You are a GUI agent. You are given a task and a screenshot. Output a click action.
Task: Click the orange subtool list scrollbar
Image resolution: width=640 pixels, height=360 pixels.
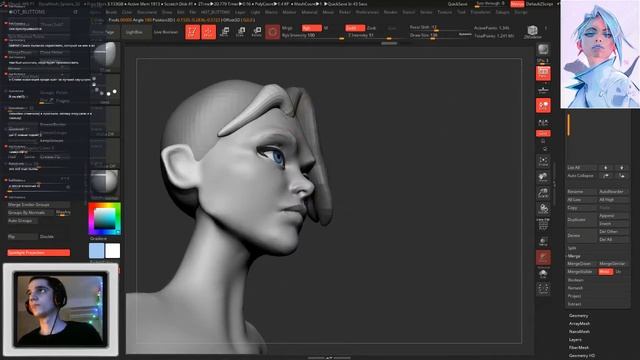click(568, 124)
